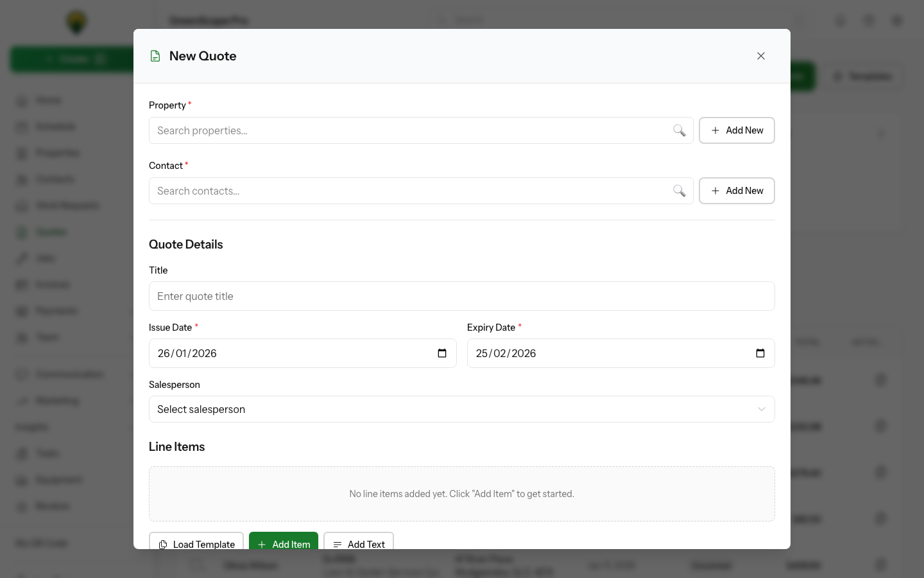
Task: Open the Select salesperson dropdown
Action: [x=462, y=409]
